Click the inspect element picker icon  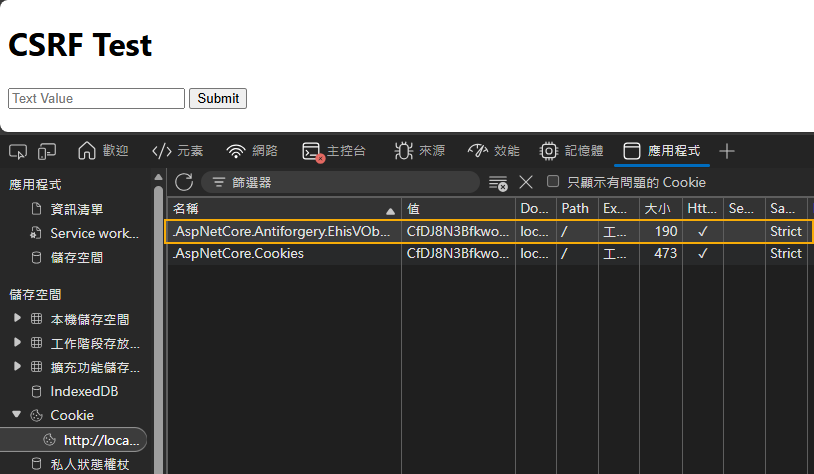click(17, 151)
